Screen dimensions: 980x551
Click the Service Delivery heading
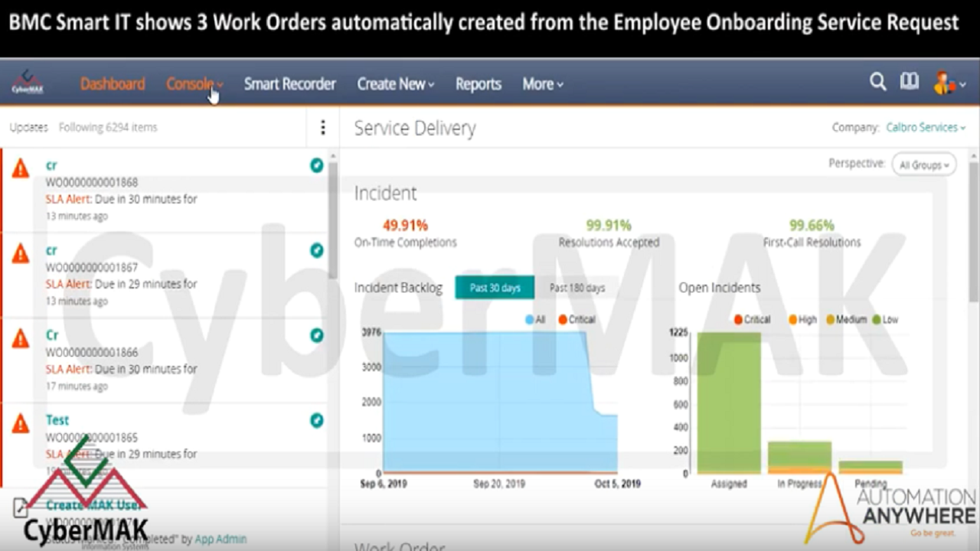pyautogui.click(x=415, y=128)
